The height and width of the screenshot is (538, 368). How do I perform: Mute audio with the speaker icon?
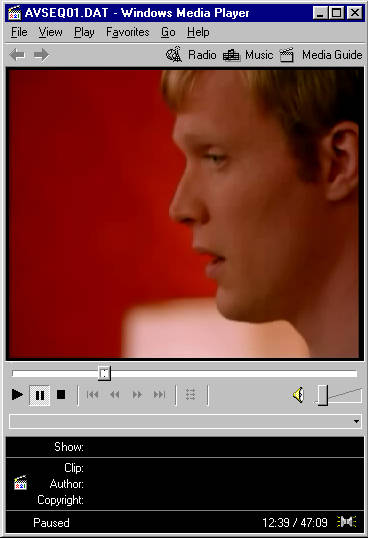point(298,395)
